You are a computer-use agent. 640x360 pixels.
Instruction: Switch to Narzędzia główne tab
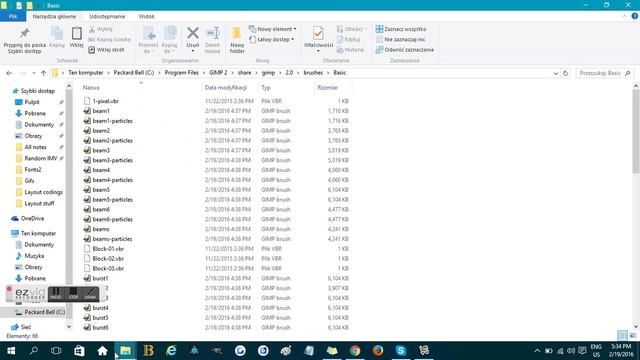(x=54, y=16)
